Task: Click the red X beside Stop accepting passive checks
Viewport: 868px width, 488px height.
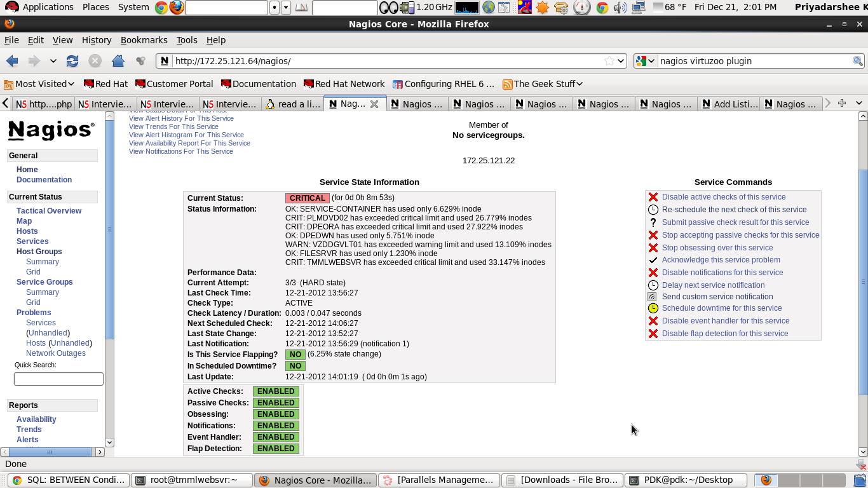Action: [x=653, y=235]
